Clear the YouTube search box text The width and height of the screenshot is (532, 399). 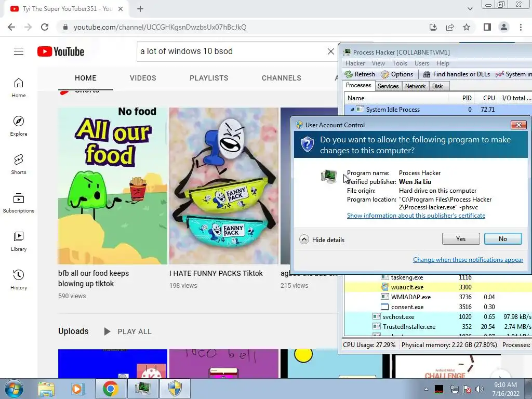tap(330, 51)
